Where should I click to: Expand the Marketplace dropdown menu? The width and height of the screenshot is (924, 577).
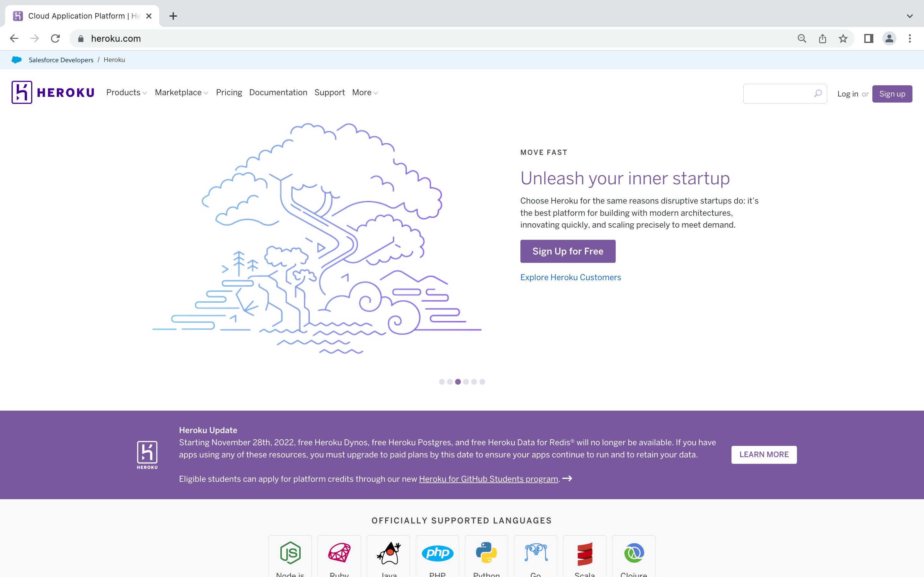181,92
